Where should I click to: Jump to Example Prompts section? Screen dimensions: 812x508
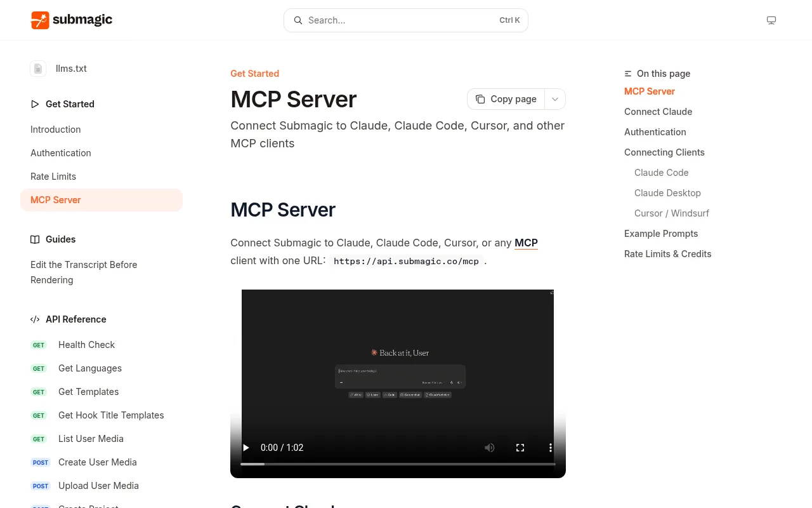(x=661, y=234)
